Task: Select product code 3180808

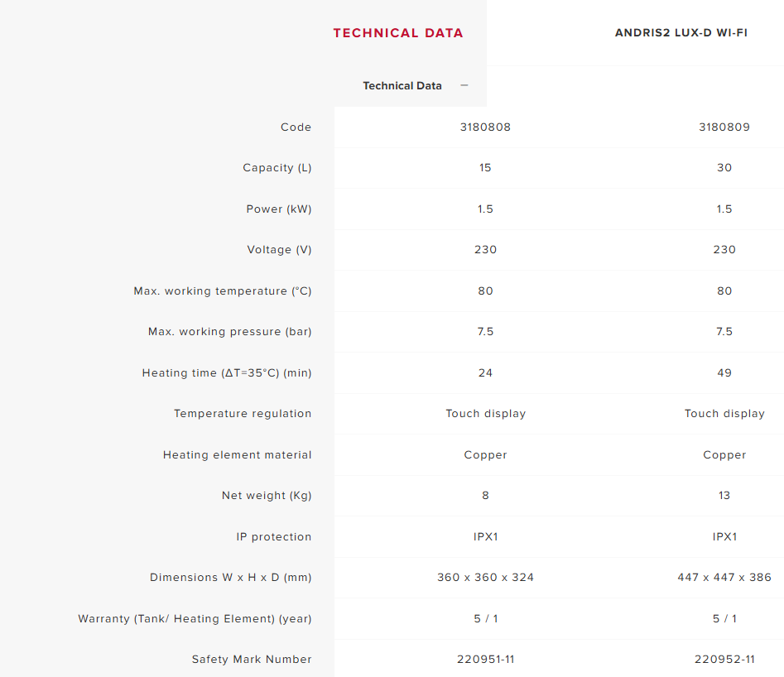Action: click(x=485, y=127)
